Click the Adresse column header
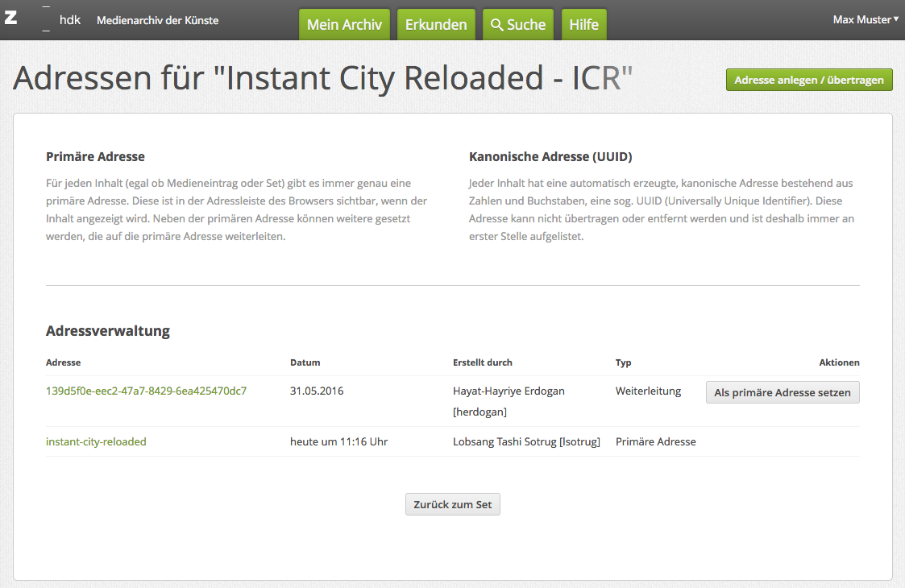 pyautogui.click(x=64, y=362)
